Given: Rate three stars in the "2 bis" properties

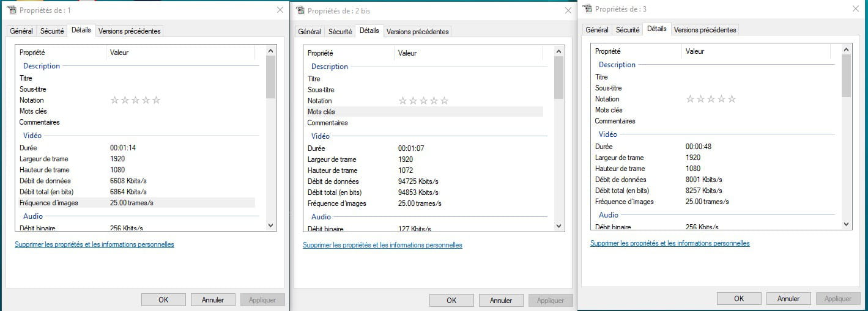Looking at the screenshot, I should tap(423, 101).
